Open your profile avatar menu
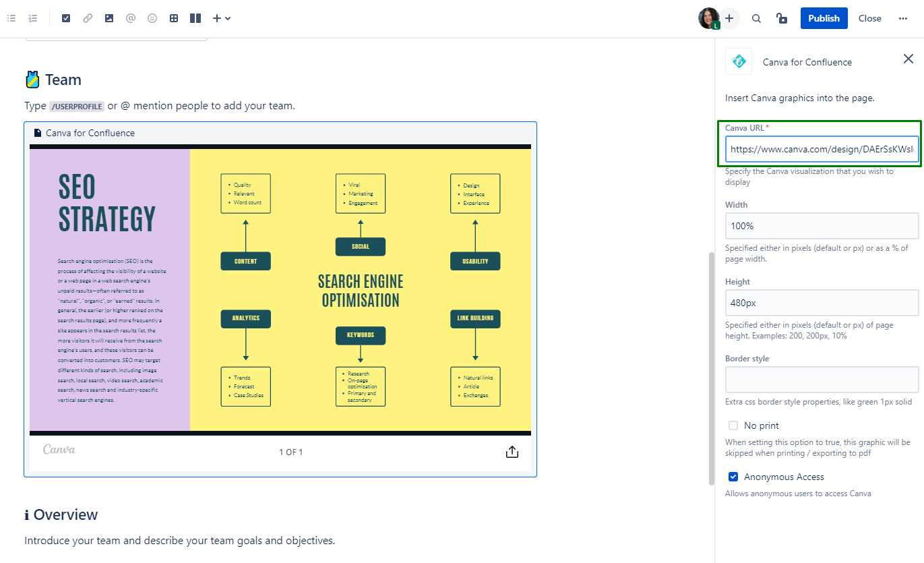Screen dimensions: 924x563 [708, 18]
